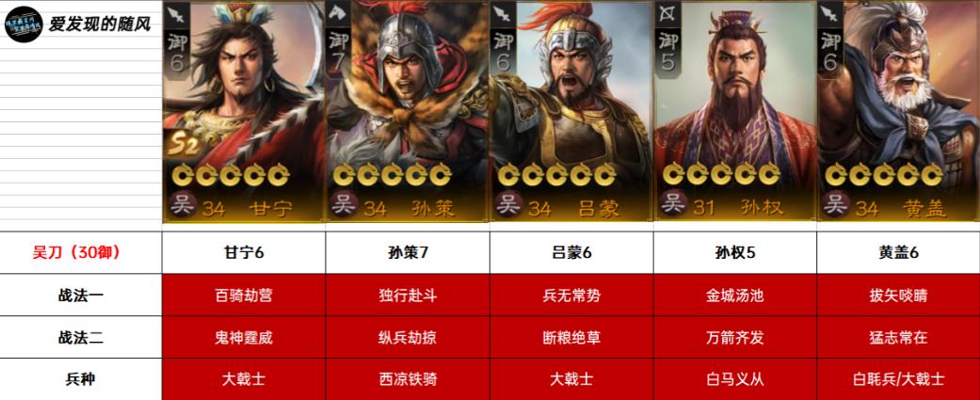This screenshot has width=980, height=400.
Task: Click the spear troop icon on 吕蒙's card
Action: pos(501,12)
